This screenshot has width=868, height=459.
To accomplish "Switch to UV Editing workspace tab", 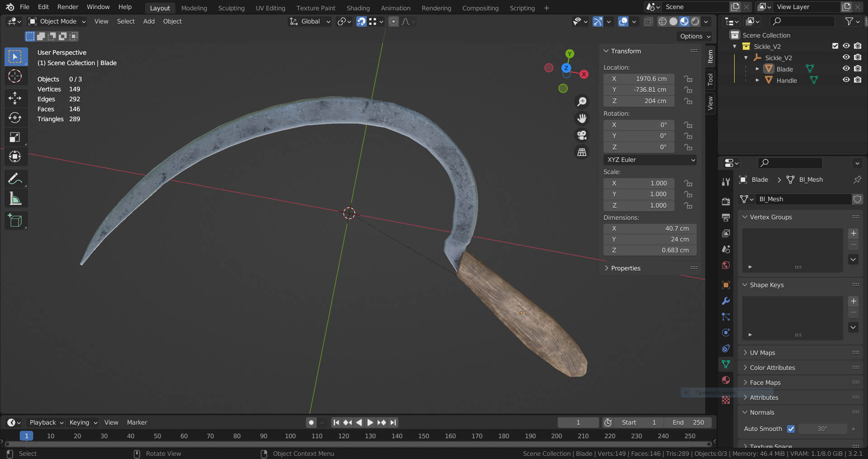I will tap(270, 8).
